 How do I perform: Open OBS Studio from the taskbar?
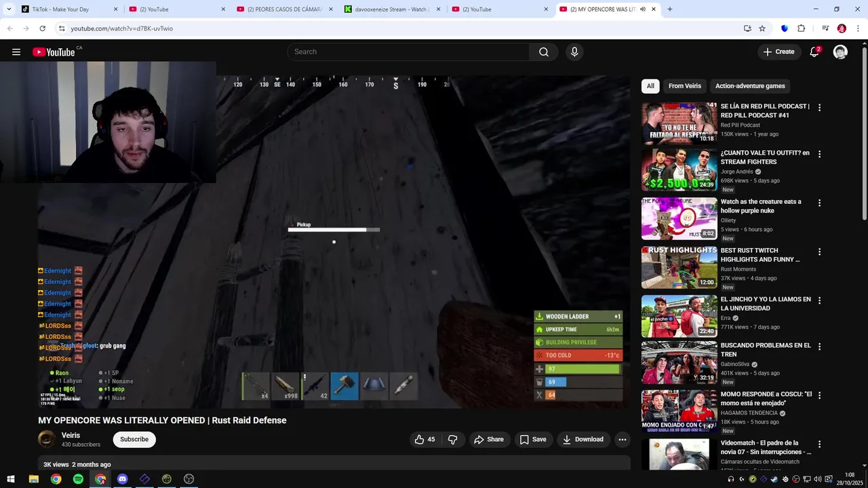click(x=189, y=479)
